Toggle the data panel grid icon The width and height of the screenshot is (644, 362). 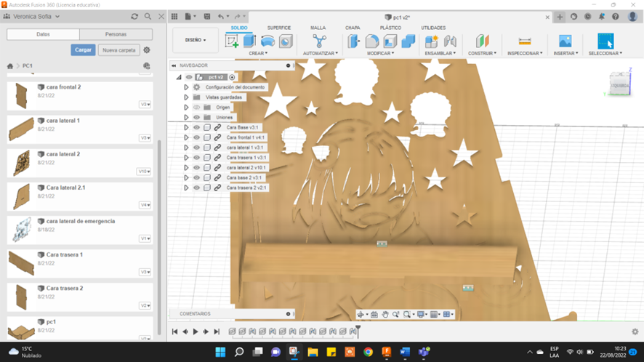pos(174,17)
